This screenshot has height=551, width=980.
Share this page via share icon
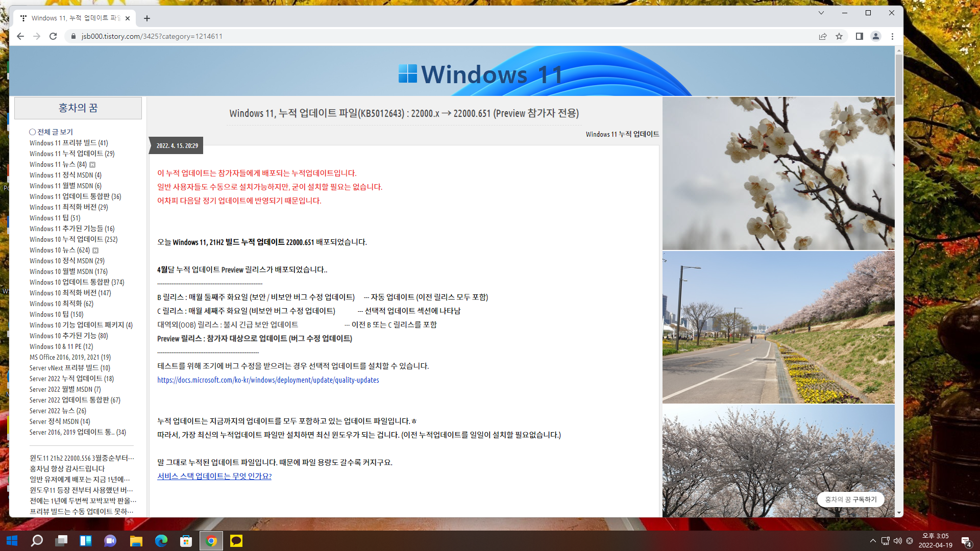click(823, 36)
